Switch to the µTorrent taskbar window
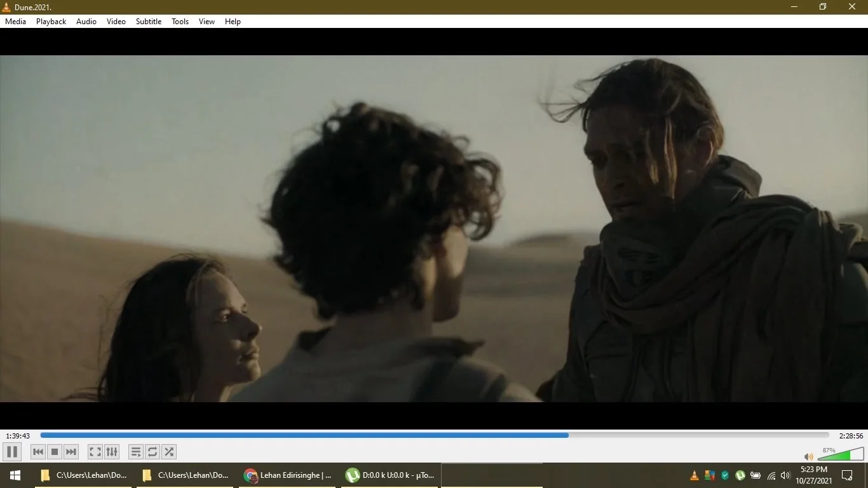 (388, 475)
